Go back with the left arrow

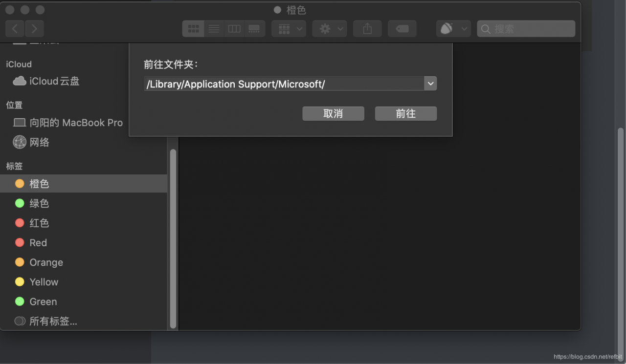(15, 29)
